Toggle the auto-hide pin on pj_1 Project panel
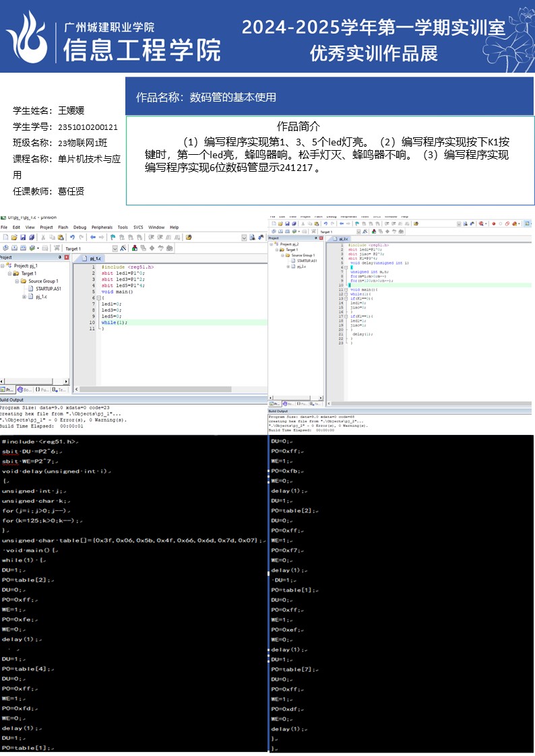The height and width of the screenshot is (756, 535). [59, 257]
